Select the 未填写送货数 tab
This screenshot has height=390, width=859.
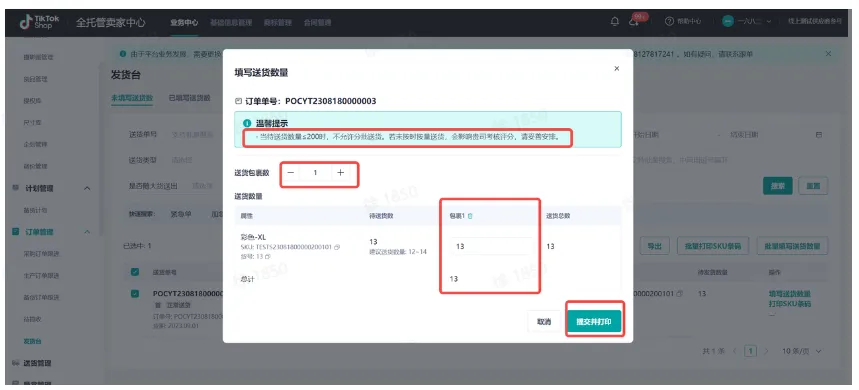(x=132, y=98)
